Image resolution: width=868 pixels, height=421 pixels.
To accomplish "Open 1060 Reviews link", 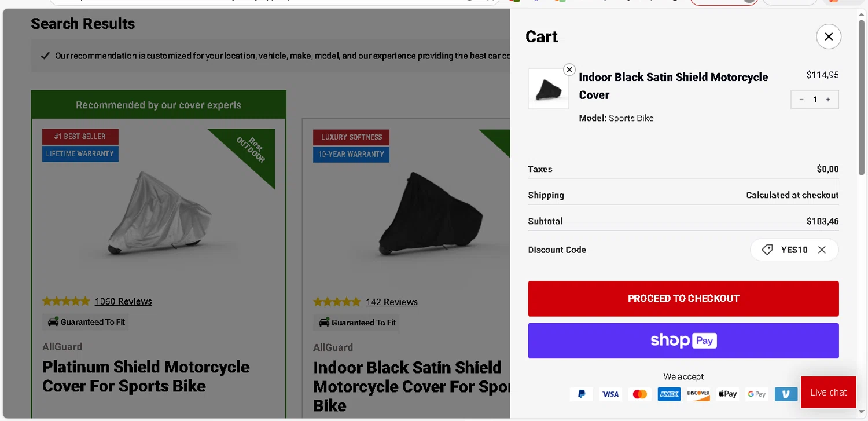I will point(123,301).
